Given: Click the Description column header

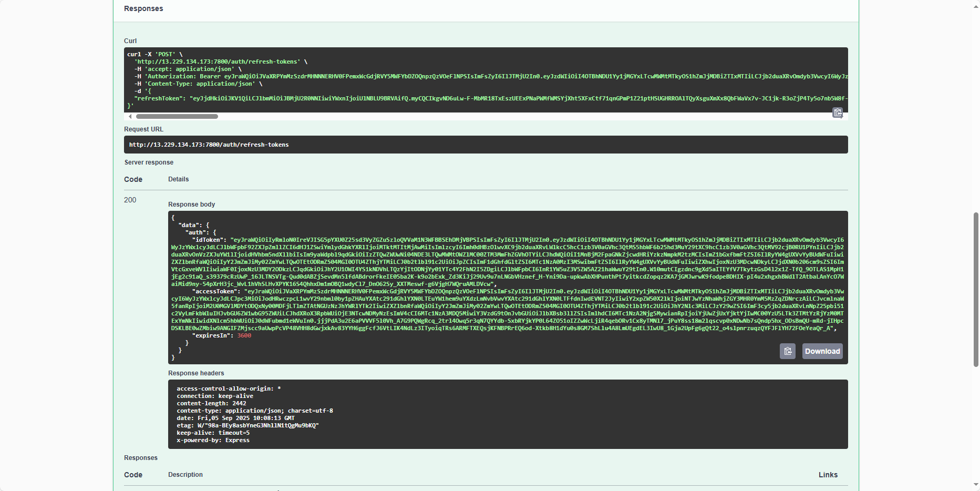Looking at the screenshot, I should coord(185,475).
